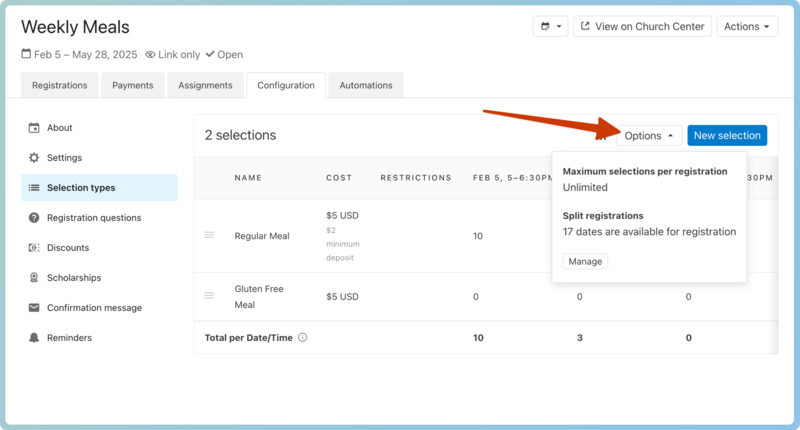
Task: Switch to the Registrations tab
Action: click(60, 86)
